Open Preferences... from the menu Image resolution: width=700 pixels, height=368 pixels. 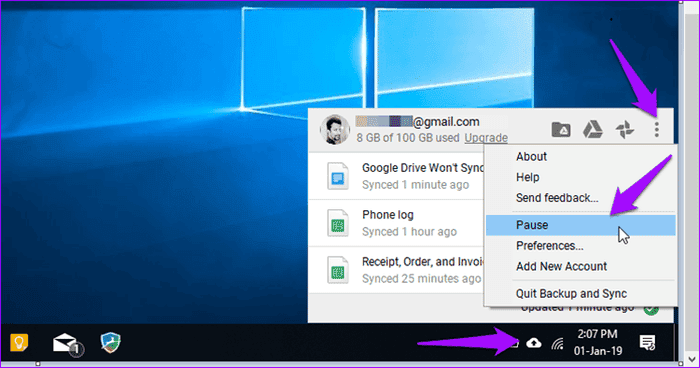pyautogui.click(x=550, y=246)
